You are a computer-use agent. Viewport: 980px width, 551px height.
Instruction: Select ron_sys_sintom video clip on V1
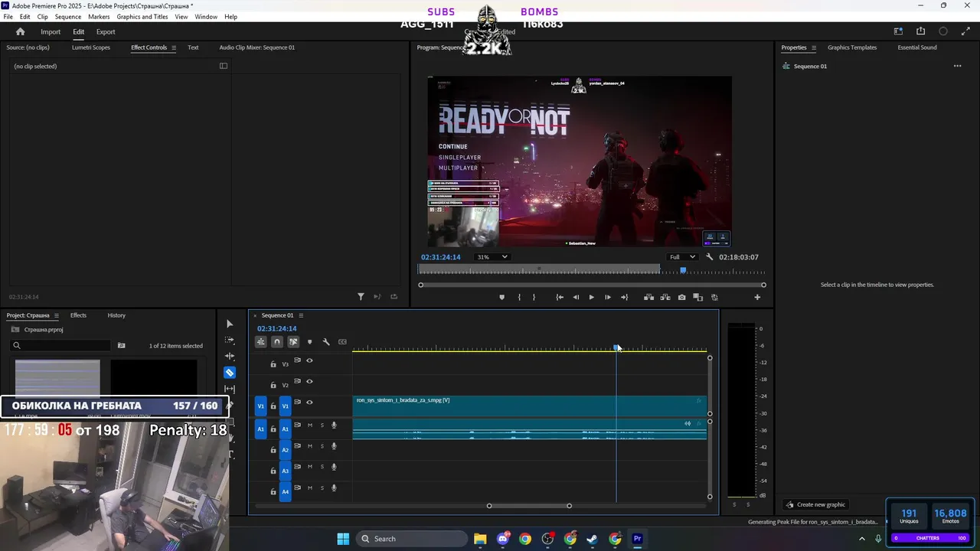click(x=529, y=406)
